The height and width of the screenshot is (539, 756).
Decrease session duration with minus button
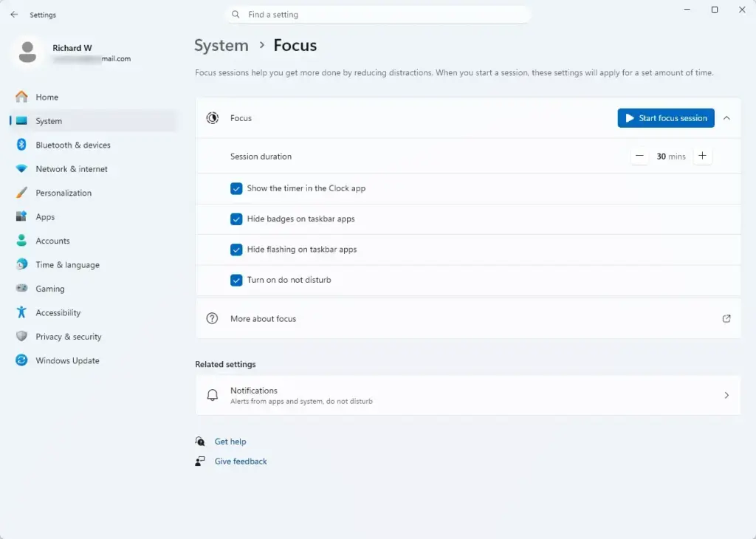click(x=639, y=156)
